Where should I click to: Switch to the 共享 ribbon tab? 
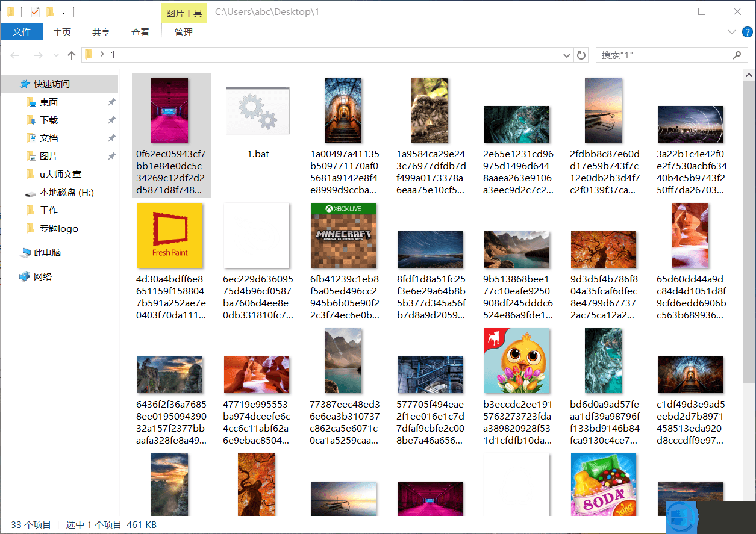click(101, 33)
